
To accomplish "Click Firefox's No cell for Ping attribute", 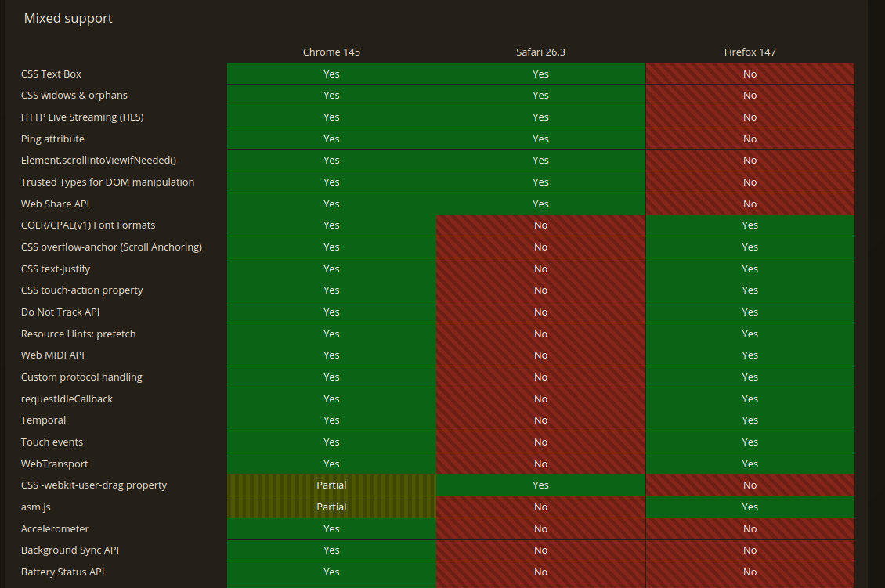I will 750,139.
